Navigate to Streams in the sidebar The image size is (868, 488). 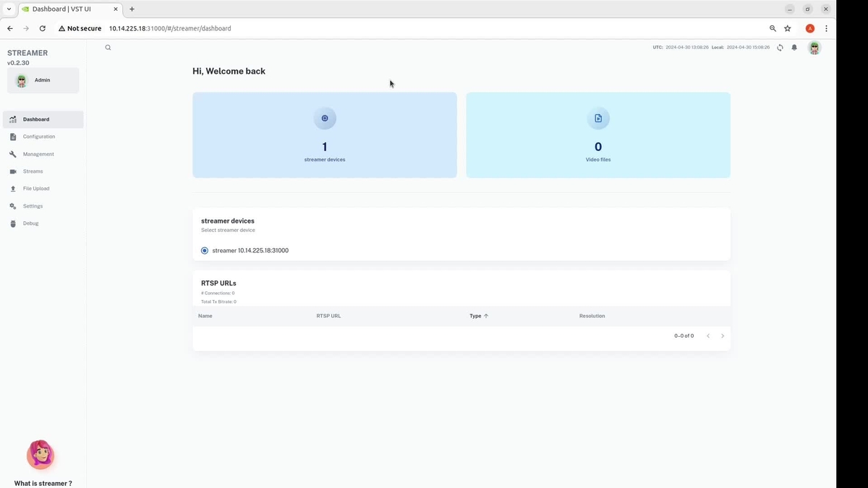[33, 171]
